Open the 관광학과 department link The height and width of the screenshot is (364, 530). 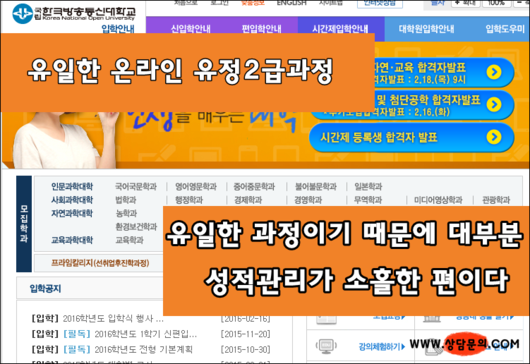pyautogui.click(x=496, y=200)
